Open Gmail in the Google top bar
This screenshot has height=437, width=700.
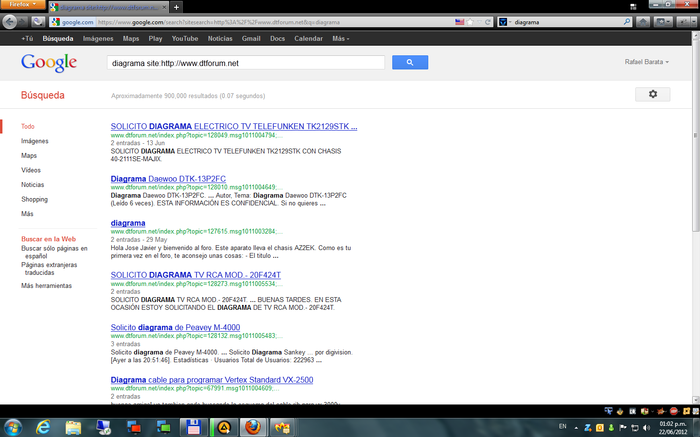click(251, 38)
